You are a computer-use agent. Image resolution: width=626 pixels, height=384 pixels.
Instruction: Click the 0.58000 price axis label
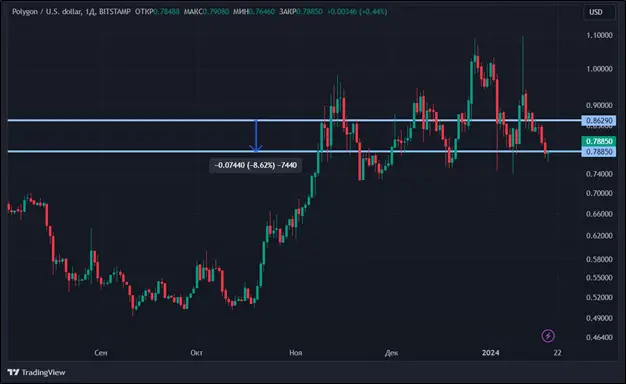click(x=599, y=259)
